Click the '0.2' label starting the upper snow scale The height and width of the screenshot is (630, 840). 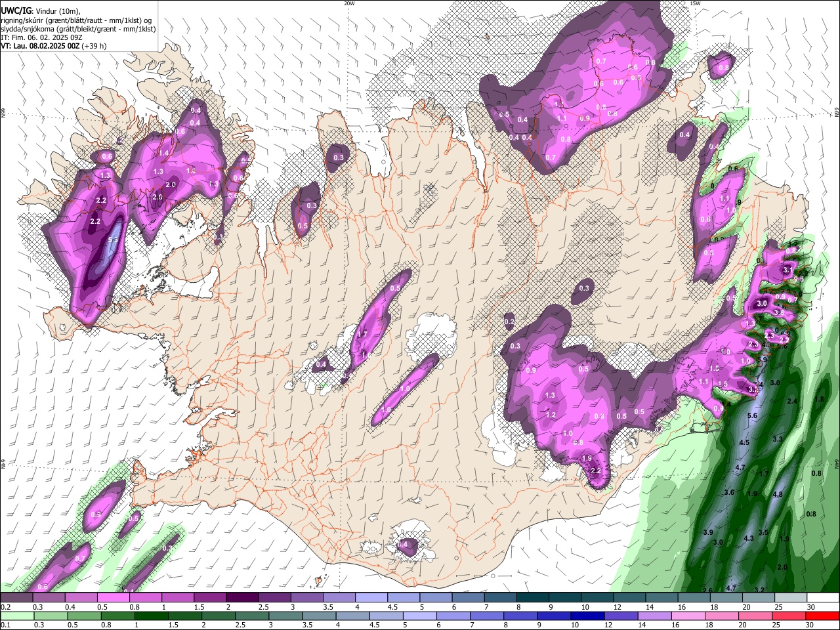(6, 607)
